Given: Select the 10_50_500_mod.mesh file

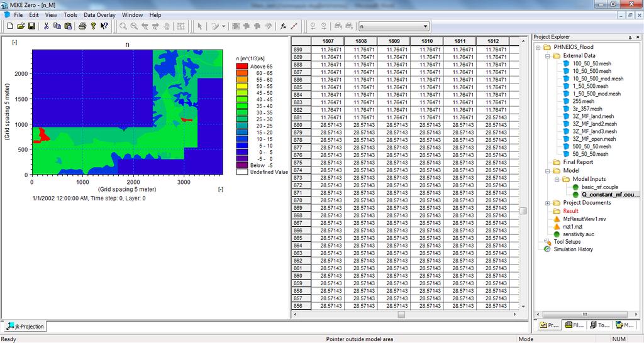Looking at the screenshot, I should point(598,79).
